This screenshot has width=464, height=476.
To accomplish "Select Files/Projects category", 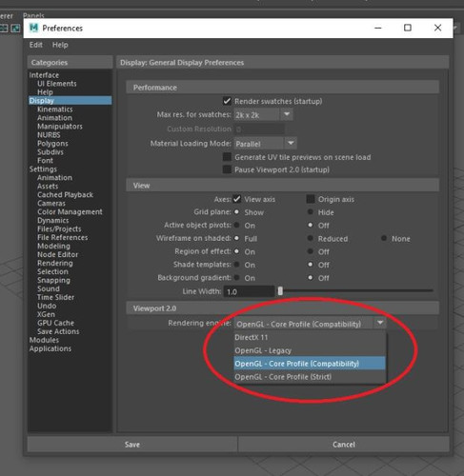I will (59, 229).
